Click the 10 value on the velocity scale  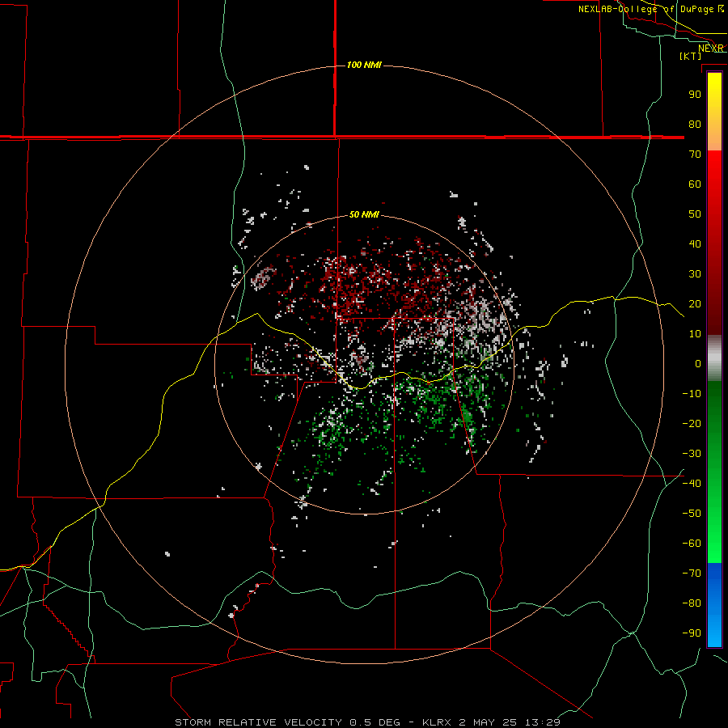[695, 334]
